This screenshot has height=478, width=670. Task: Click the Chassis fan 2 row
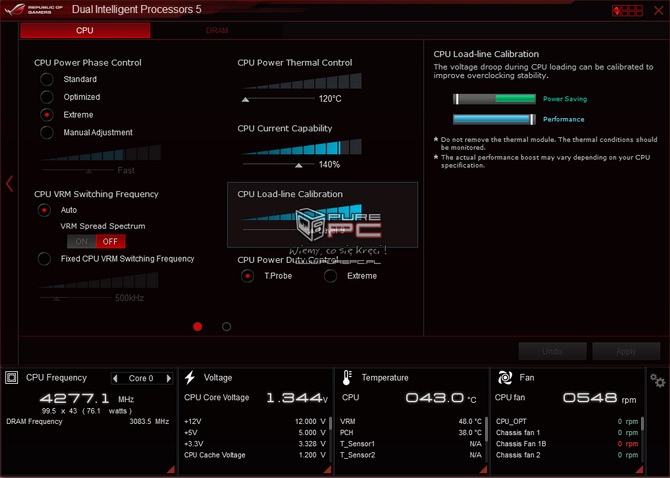567,455
